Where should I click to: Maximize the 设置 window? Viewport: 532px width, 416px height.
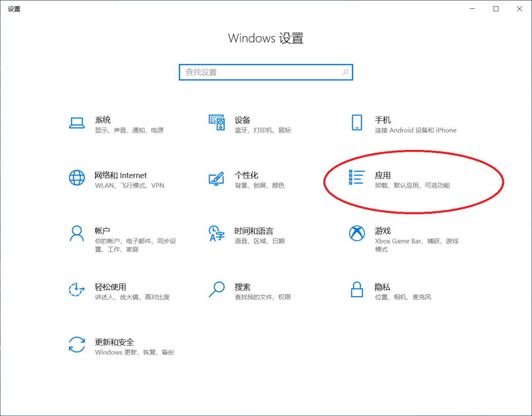pos(496,9)
